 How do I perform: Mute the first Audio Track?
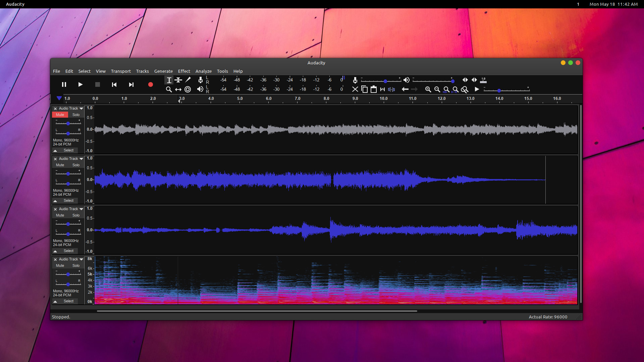pyautogui.click(x=60, y=115)
